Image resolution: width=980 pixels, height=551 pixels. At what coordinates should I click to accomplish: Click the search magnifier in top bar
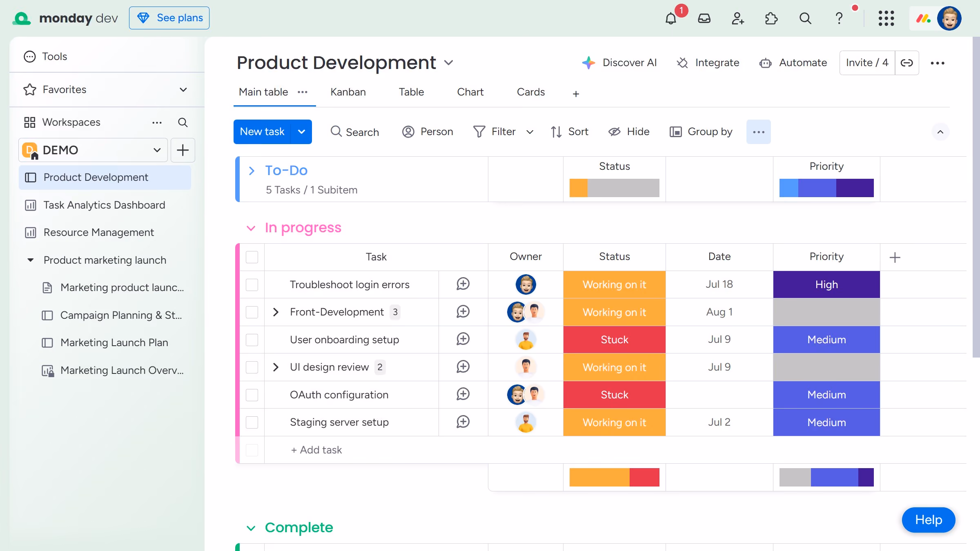(x=805, y=18)
